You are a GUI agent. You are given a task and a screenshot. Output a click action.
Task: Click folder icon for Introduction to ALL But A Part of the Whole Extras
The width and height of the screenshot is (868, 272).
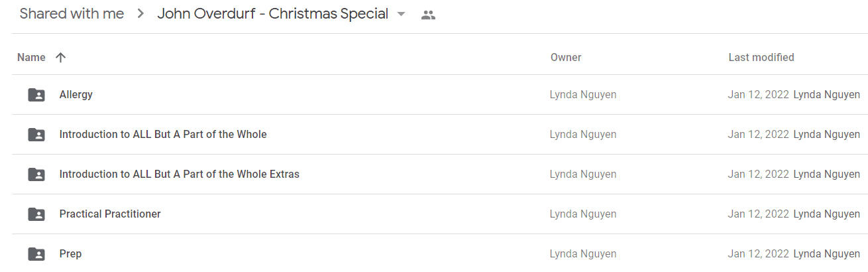[x=36, y=174]
